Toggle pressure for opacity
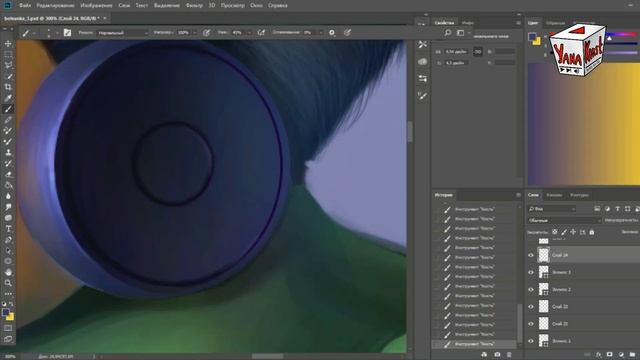The width and height of the screenshot is (640, 360). (207, 32)
